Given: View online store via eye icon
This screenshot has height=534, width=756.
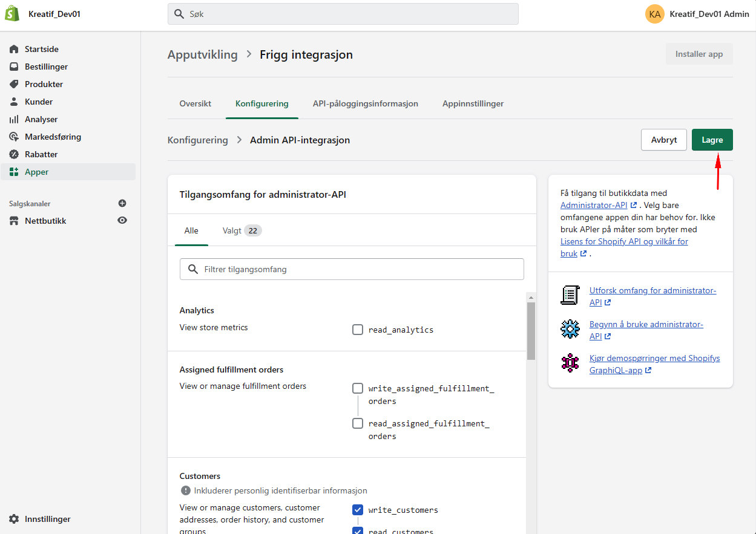Looking at the screenshot, I should 122,221.
